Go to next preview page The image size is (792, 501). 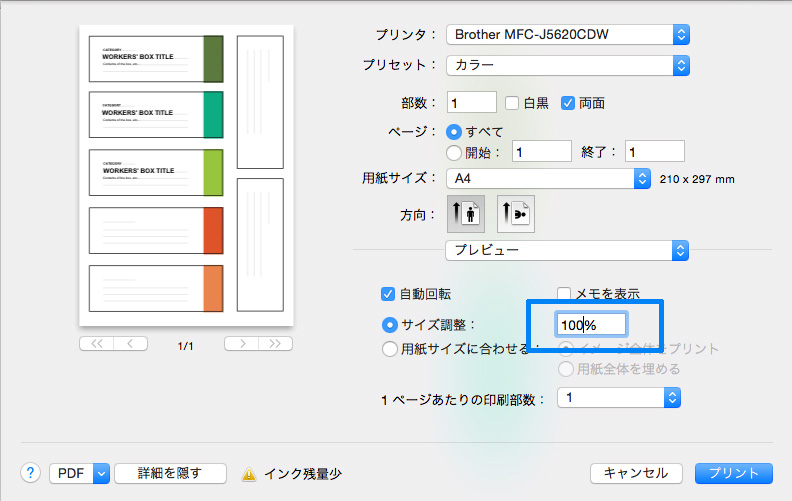241,344
